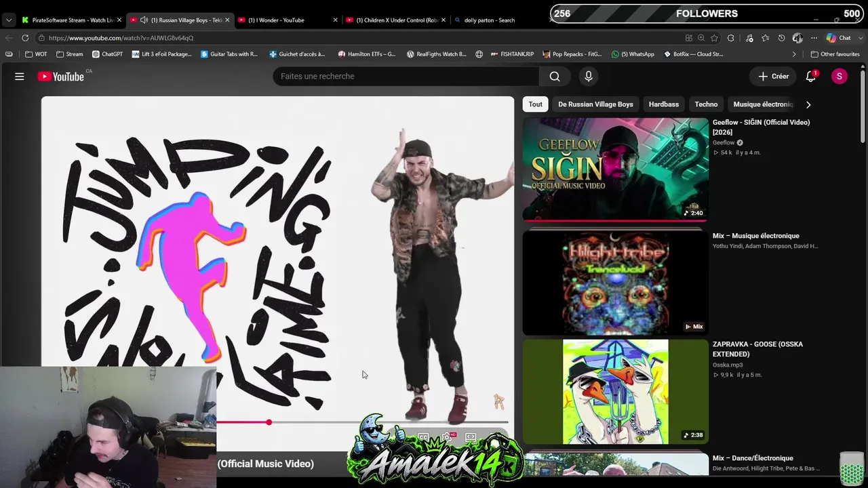Open the browser 'Settings and more' menu
Viewport: 868px width, 488px height.
814,38
